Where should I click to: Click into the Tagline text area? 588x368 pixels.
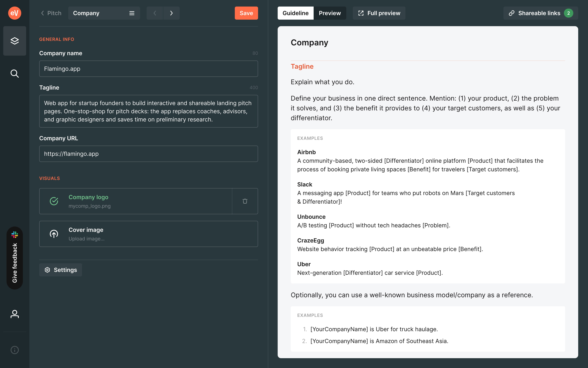click(x=148, y=111)
